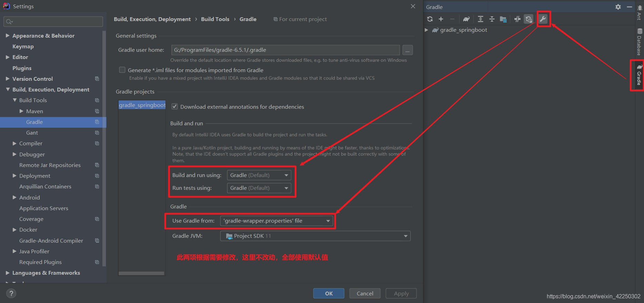Click the search magnifier icon in Settings
Viewport: 644px width, 303px height.
[9, 22]
